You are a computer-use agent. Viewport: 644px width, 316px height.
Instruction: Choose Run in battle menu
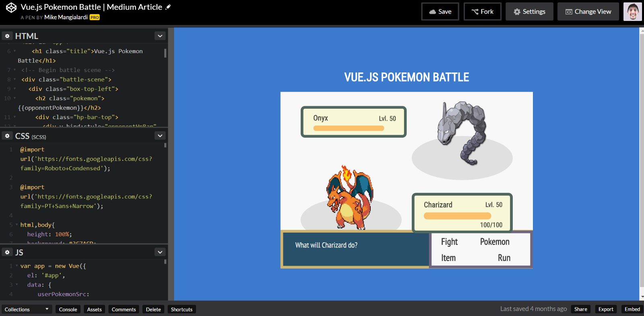(x=504, y=258)
